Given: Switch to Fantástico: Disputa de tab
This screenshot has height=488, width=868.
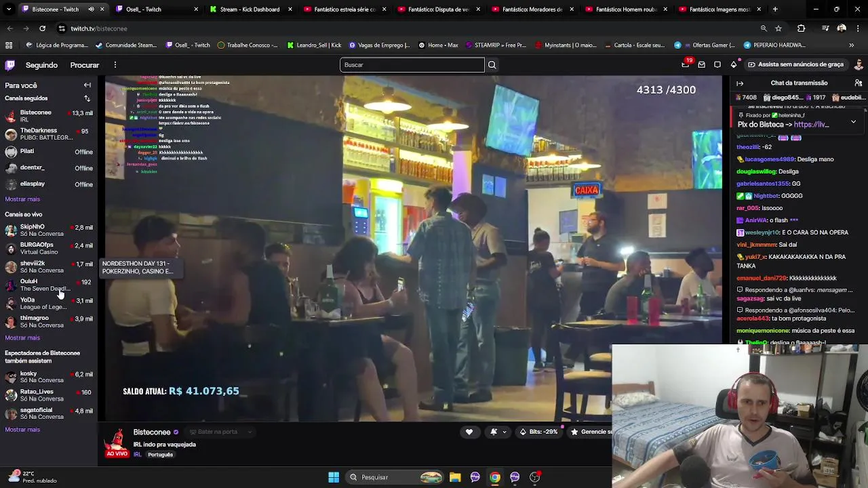Looking at the screenshot, I should (437, 9).
